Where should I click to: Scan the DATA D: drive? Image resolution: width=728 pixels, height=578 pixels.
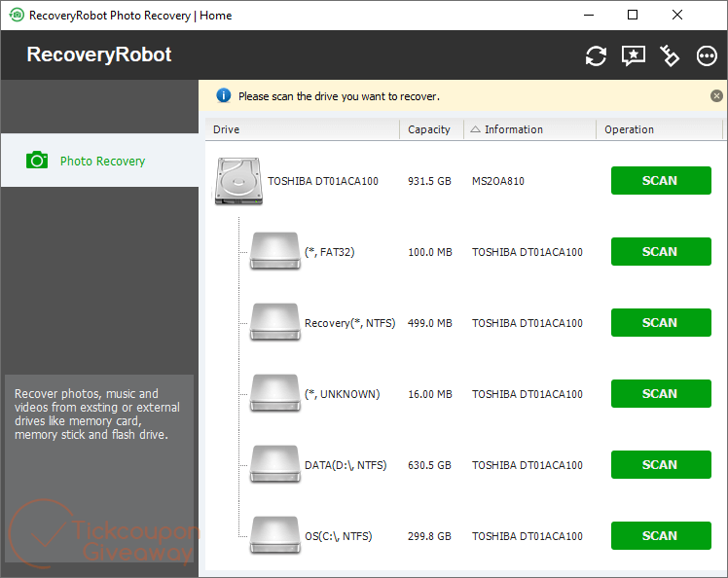click(660, 465)
